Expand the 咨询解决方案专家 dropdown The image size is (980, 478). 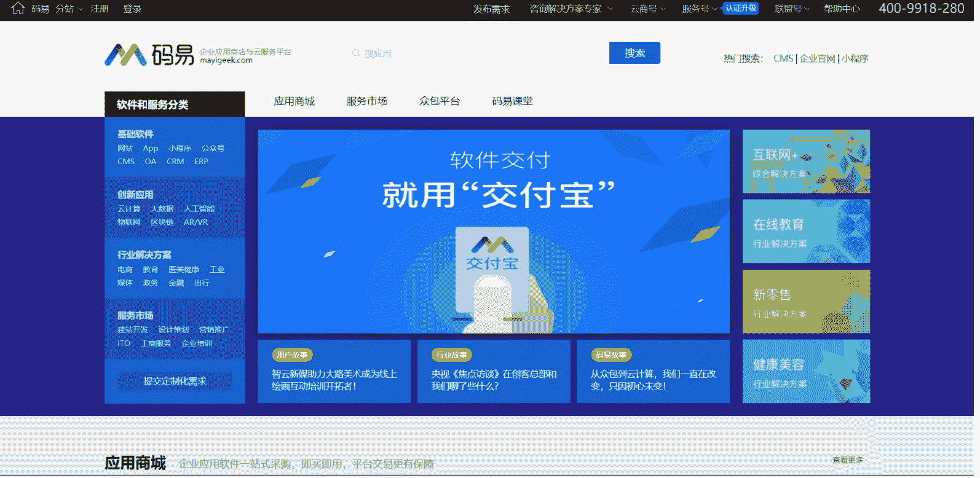point(571,9)
